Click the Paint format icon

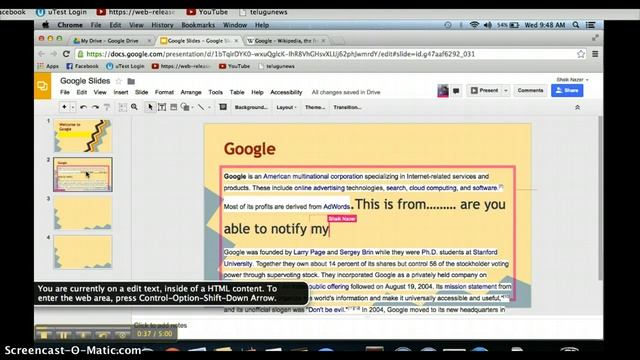click(107, 107)
